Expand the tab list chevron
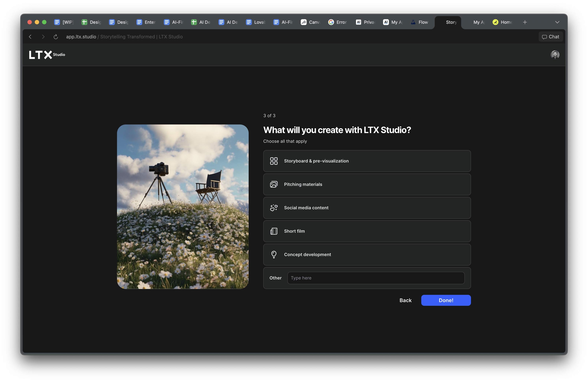Image resolution: width=588 pixels, height=382 pixels. [x=557, y=22]
